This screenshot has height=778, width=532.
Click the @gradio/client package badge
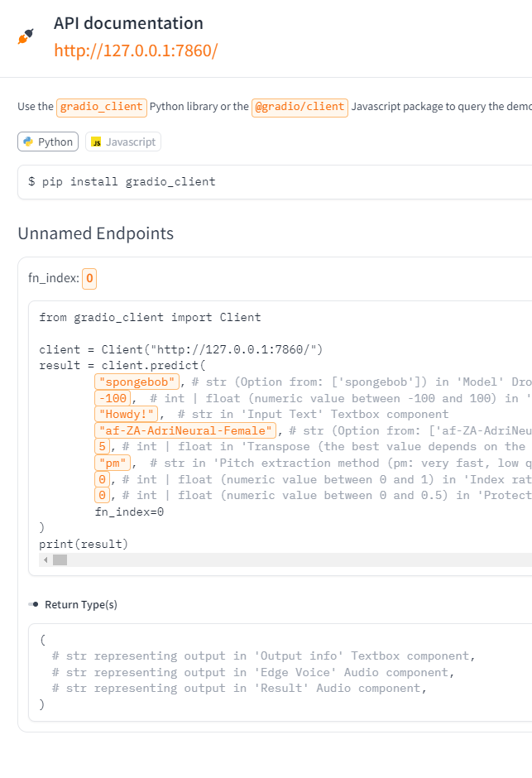(x=300, y=107)
